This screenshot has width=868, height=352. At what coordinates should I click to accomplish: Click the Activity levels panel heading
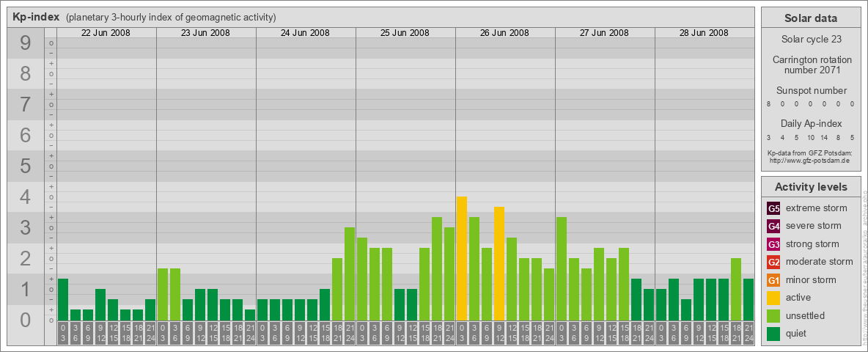pos(810,187)
